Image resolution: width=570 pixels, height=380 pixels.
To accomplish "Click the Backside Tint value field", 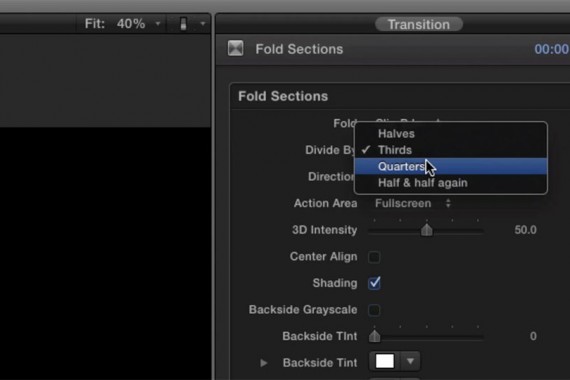I will [533, 336].
